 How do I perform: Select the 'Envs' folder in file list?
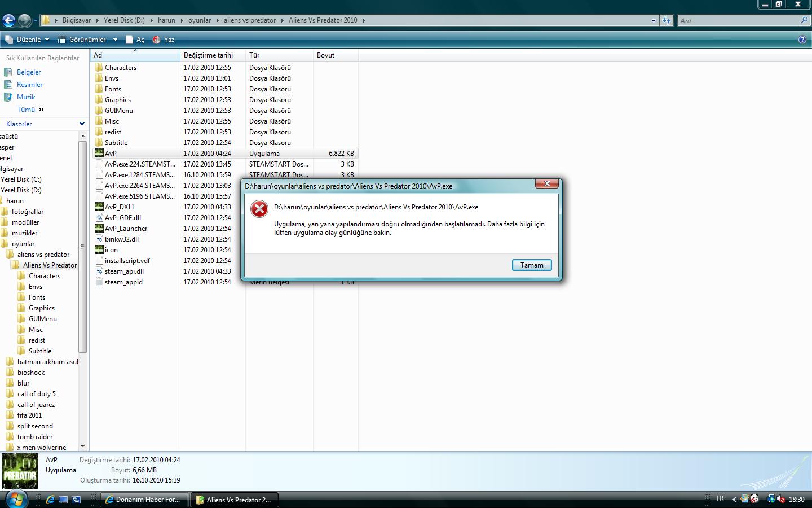pos(112,78)
